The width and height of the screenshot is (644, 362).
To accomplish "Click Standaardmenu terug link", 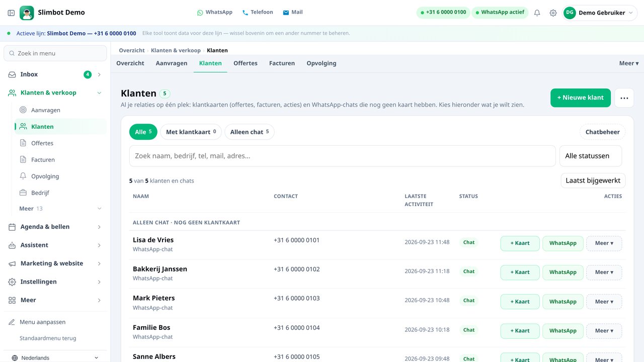I will 48,338.
